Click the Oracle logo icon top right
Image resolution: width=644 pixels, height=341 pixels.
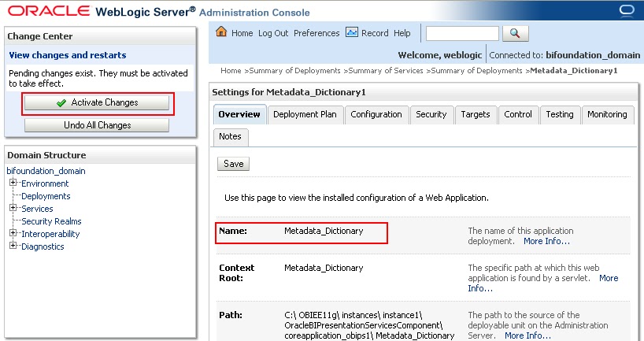[627, 11]
